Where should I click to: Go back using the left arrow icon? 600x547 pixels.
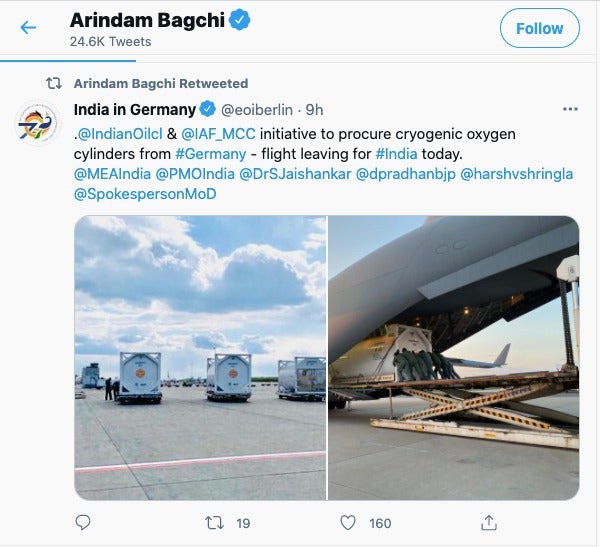tap(28, 28)
